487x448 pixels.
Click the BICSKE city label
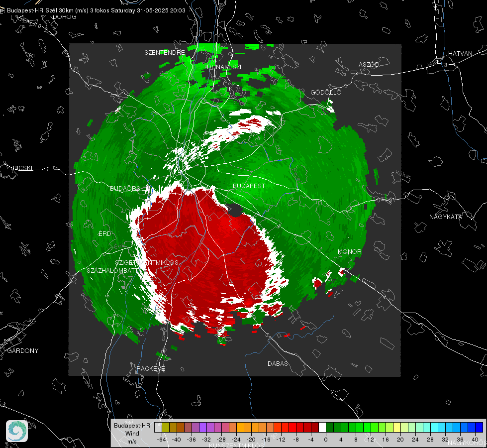(23, 168)
